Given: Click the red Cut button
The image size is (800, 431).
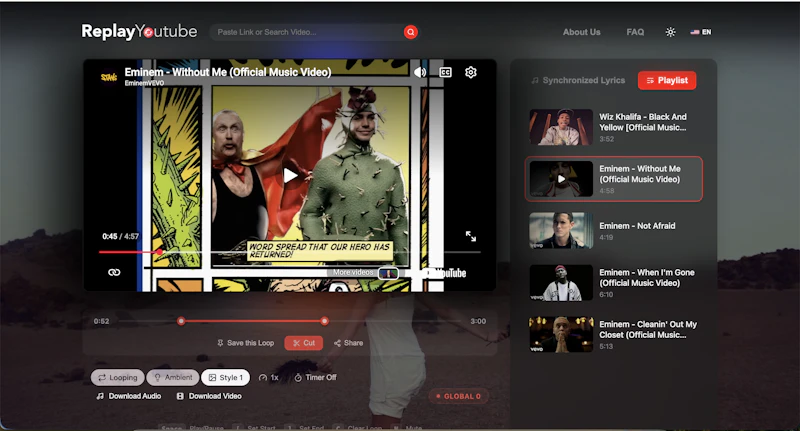Looking at the screenshot, I should click(x=304, y=343).
